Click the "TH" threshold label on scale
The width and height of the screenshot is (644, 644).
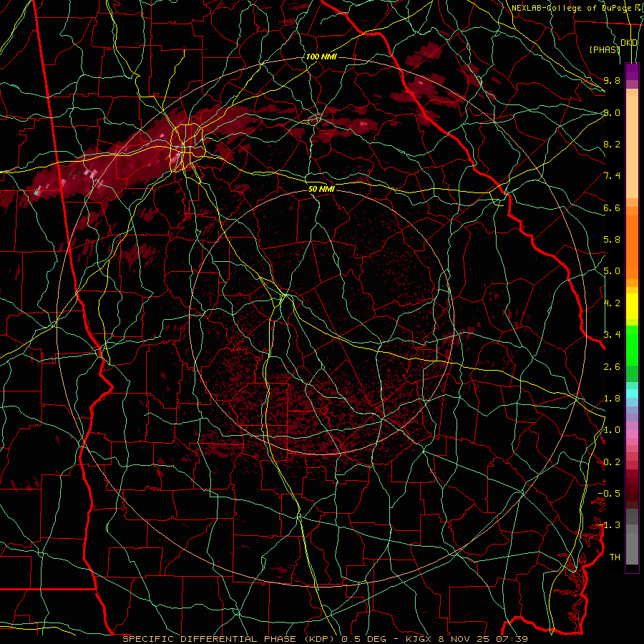click(x=615, y=557)
